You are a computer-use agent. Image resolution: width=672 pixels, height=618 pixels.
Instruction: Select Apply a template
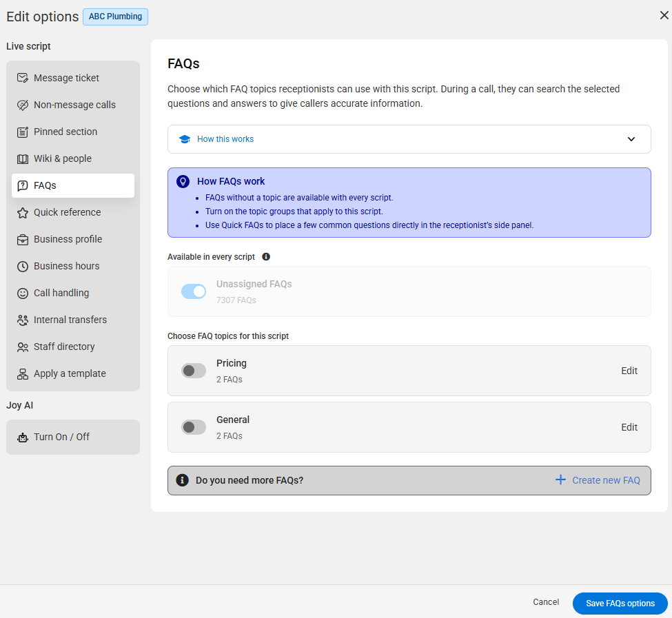[73, 374]
